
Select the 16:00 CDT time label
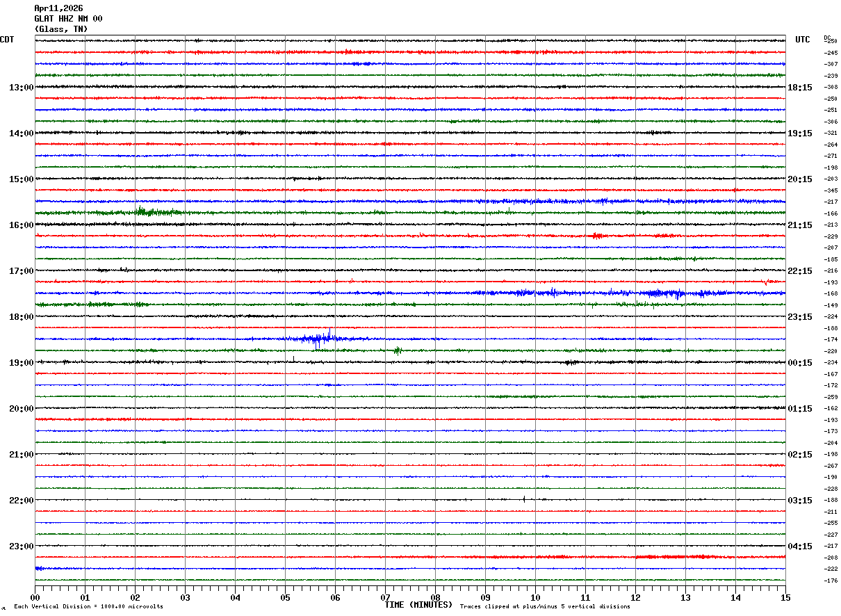(22, 225)
